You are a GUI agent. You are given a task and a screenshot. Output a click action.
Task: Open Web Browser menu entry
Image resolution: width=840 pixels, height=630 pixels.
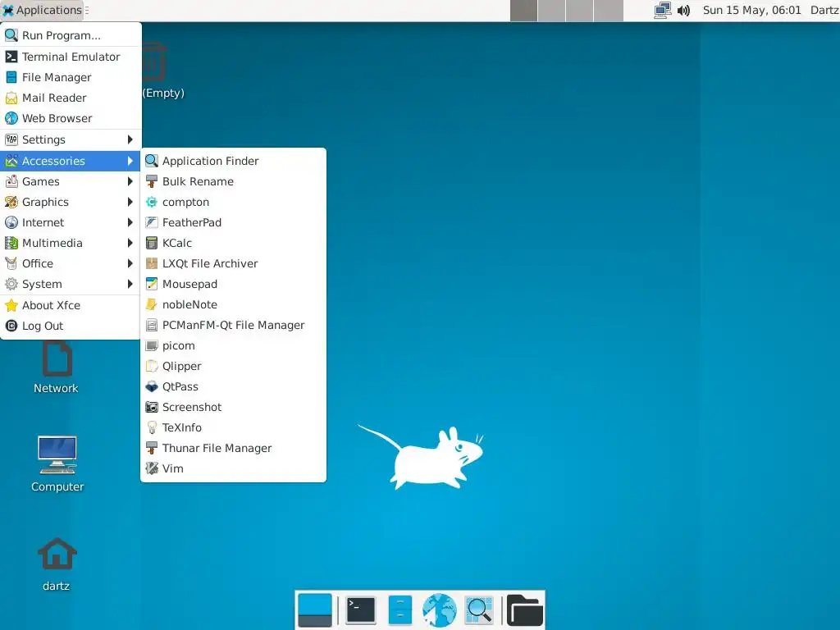(71, 118)
